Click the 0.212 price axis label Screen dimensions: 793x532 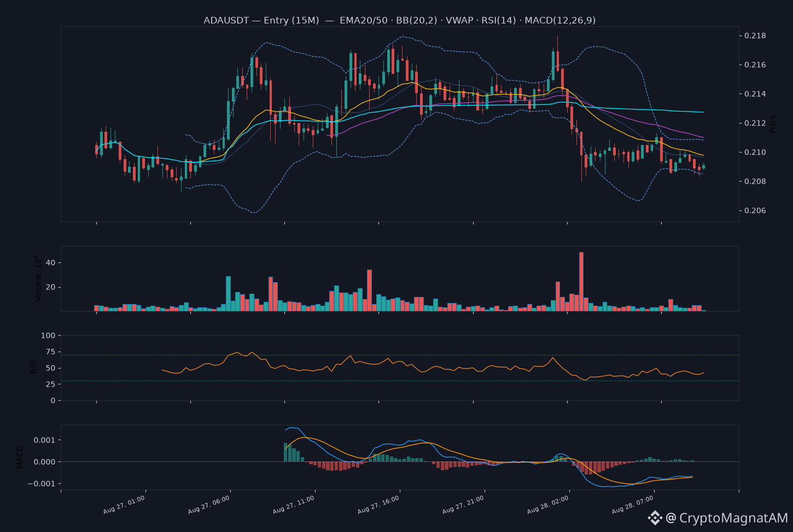(755, 123)
